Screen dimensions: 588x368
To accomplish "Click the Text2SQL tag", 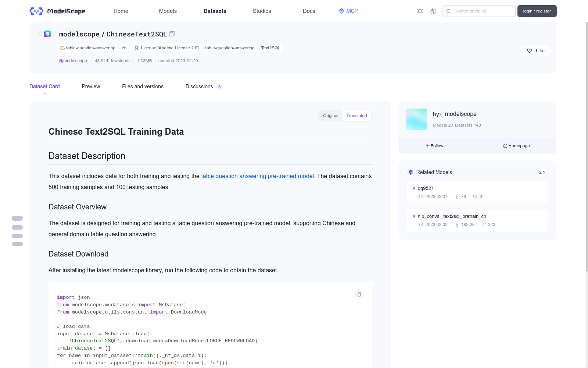I will pos(271,48).
